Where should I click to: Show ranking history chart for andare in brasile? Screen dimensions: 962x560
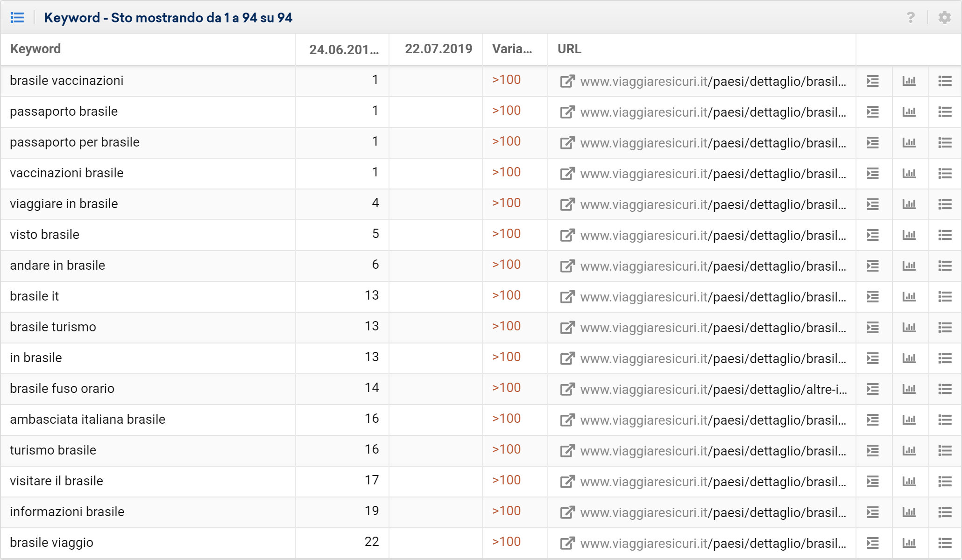tap(909, 266)
